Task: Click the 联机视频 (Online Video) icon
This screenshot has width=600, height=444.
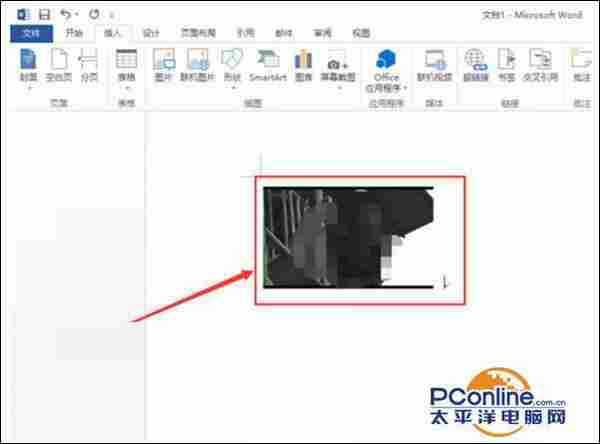Action: 435,65
